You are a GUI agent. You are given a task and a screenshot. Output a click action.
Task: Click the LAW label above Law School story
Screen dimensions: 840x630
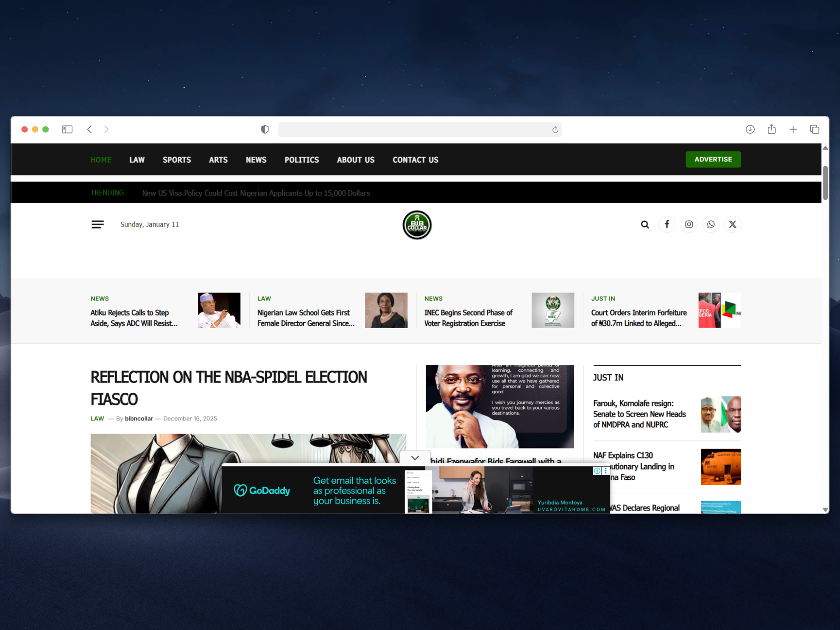point(264,298)
